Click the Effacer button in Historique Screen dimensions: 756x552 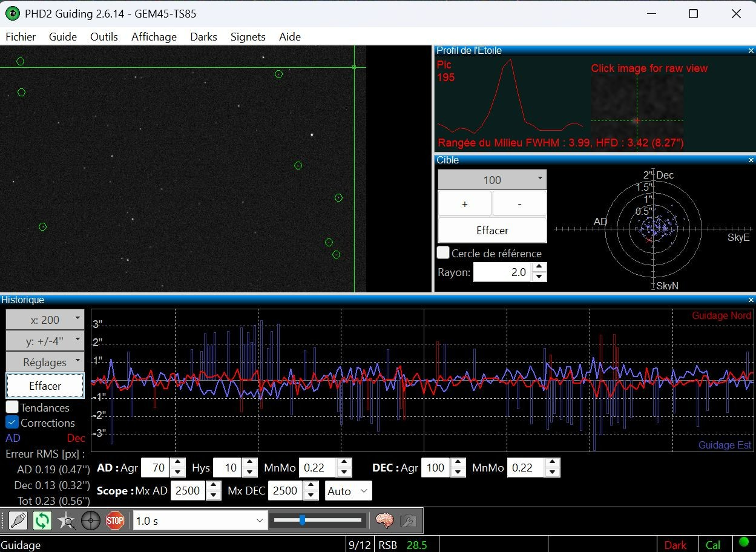tap(45, 386)
